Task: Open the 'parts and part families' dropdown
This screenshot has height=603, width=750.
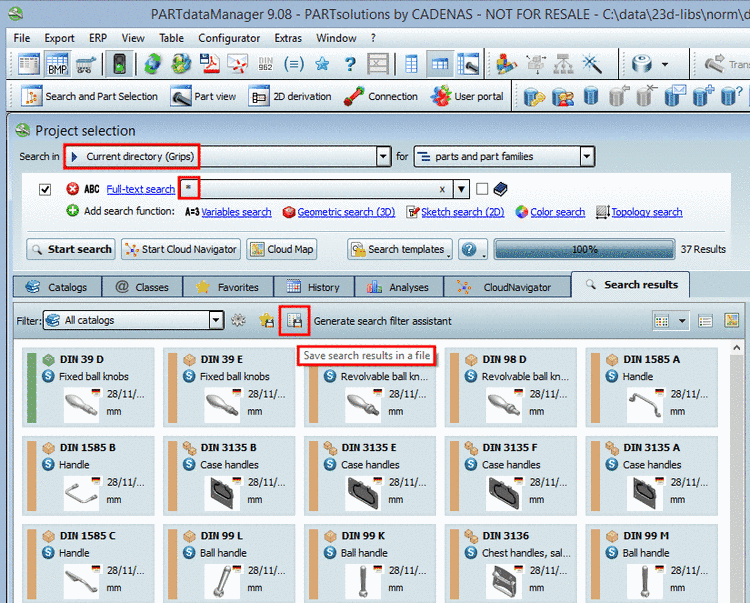Action: click(x=587, y=156)
